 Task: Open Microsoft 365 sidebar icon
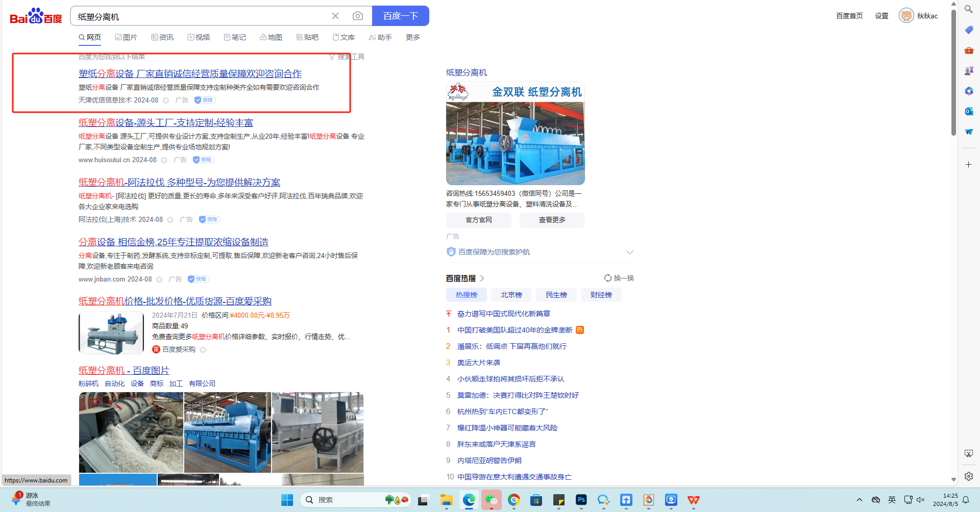click(969, 91)
